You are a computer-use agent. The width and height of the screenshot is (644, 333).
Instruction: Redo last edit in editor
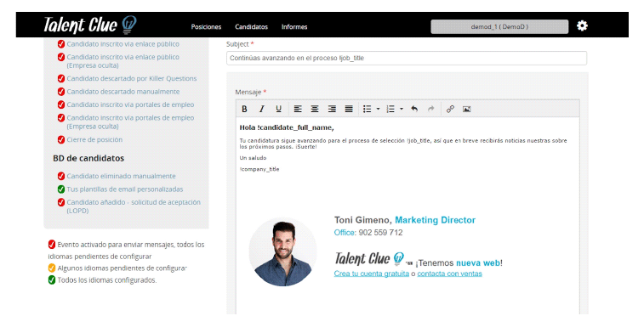coord(430,109)
